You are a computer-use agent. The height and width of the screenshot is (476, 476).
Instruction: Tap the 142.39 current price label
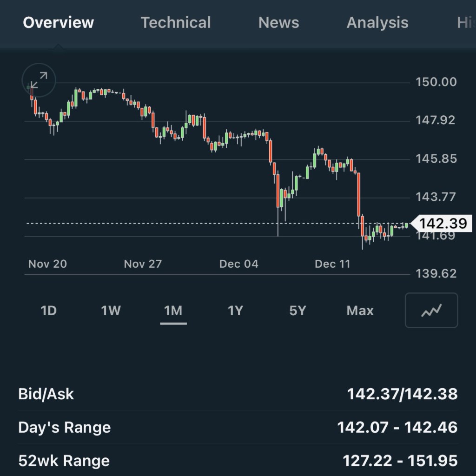click(x=442, y=224)
